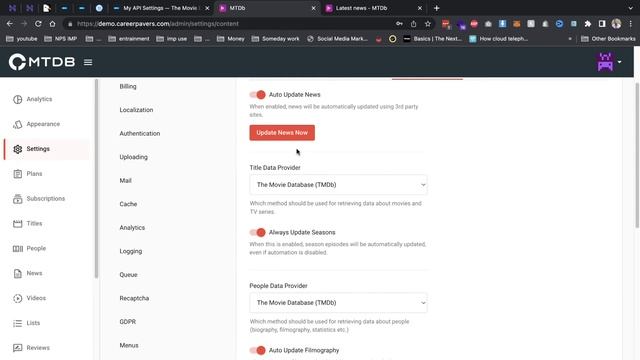Open a new browser tab with plus
The image size is (640, 360).
coord(436,8)
